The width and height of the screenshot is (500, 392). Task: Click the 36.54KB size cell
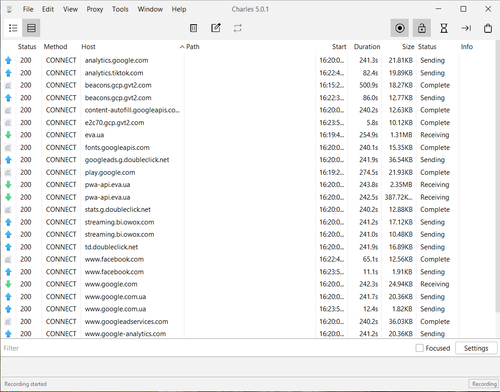400,160
